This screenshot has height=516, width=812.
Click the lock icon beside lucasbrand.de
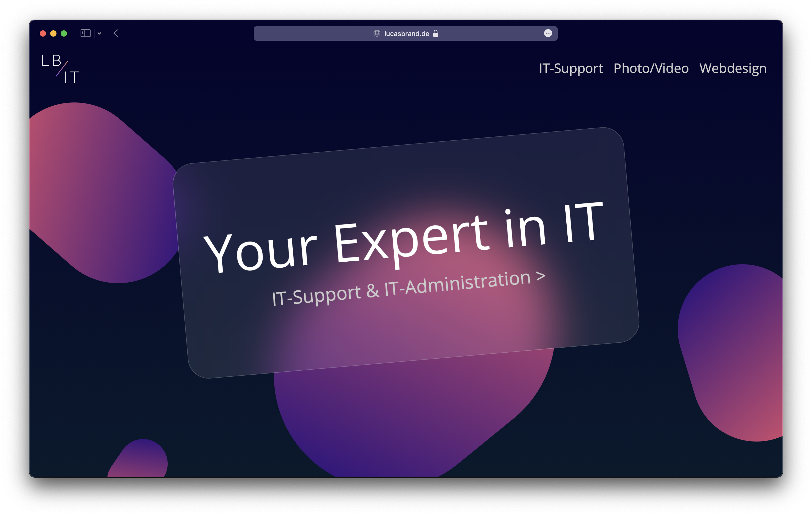(436, 33)
